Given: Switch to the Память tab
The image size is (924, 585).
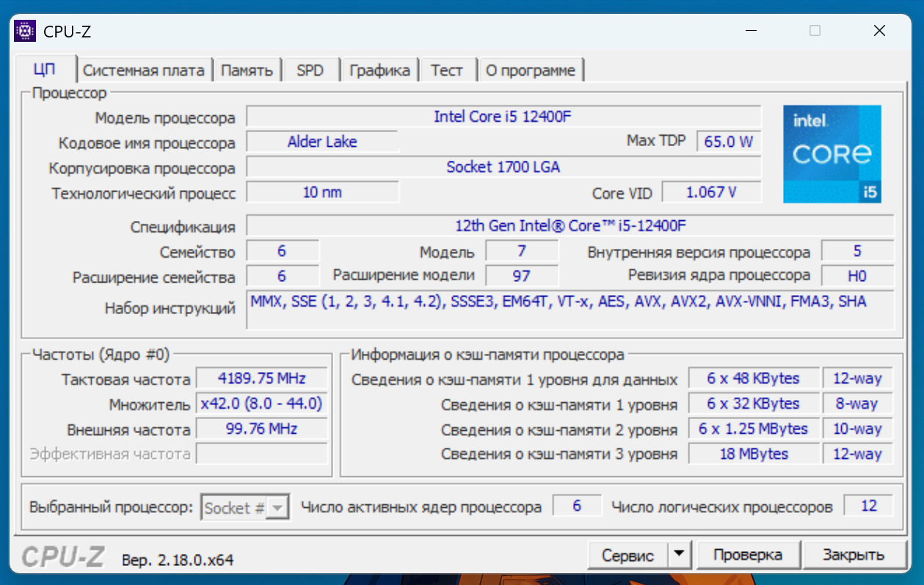Looking at the screenshot, I should coord(247,70).
